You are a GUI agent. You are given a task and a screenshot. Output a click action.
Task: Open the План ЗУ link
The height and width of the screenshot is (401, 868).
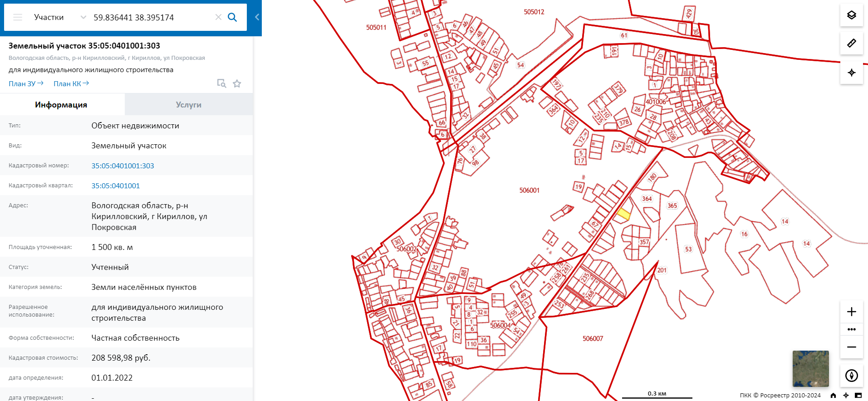26,83
